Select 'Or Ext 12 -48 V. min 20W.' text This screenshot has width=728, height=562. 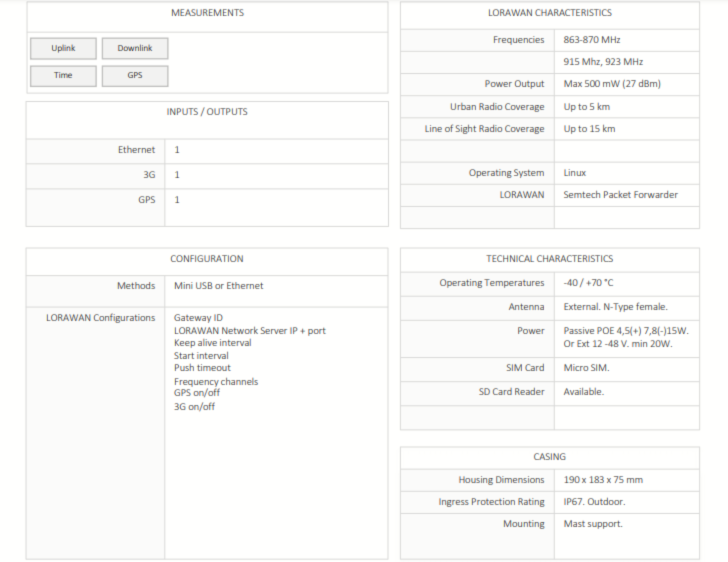[618, 344]
